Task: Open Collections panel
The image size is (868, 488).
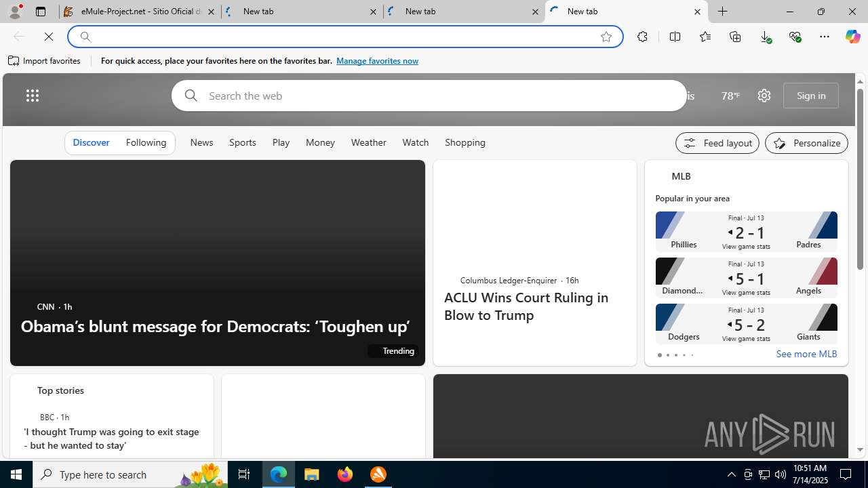Action: click(735, 37)
